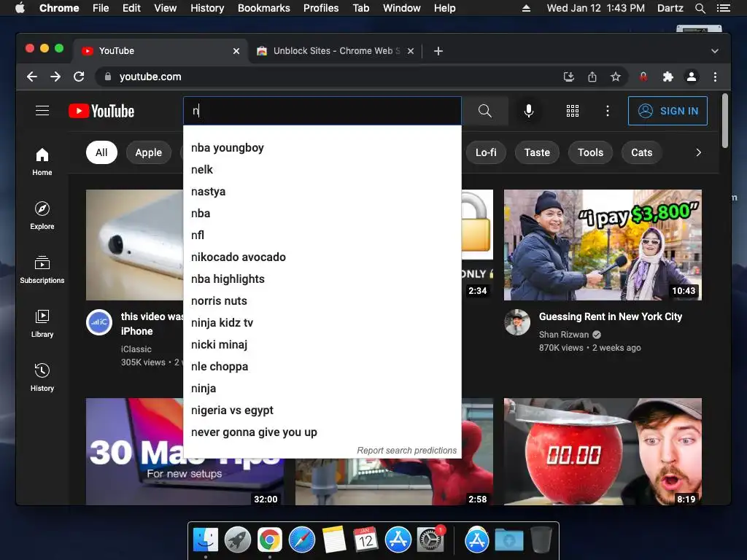Screen dimensions: 747x560
Task: Choose suggestion never gonna give you up
Action: (322, 432)
